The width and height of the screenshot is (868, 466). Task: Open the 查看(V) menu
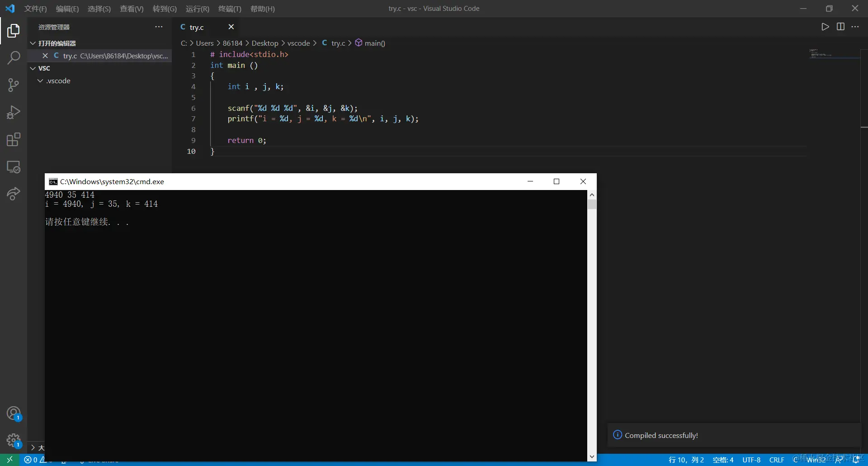[132, 9]
